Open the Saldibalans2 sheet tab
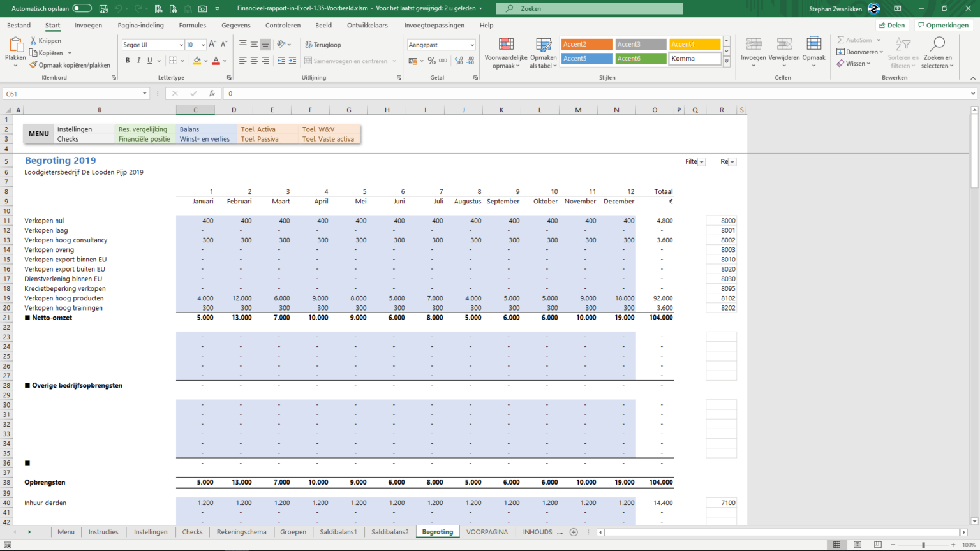The height and width of the screenshot is (551, 980). tap(390, 531)
